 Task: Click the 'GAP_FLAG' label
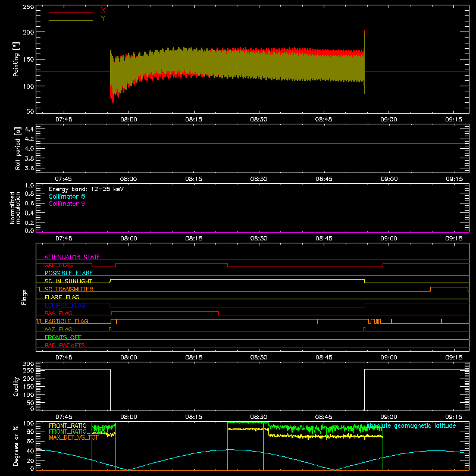58,265
